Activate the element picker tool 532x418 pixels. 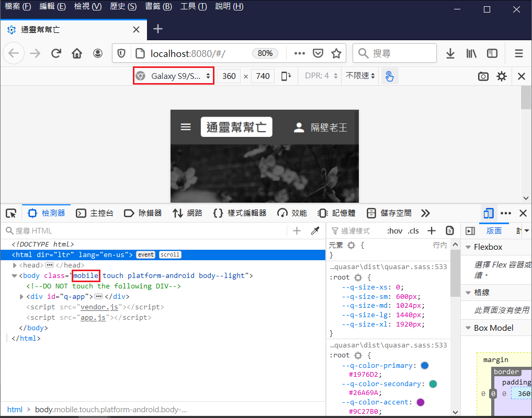11,213
